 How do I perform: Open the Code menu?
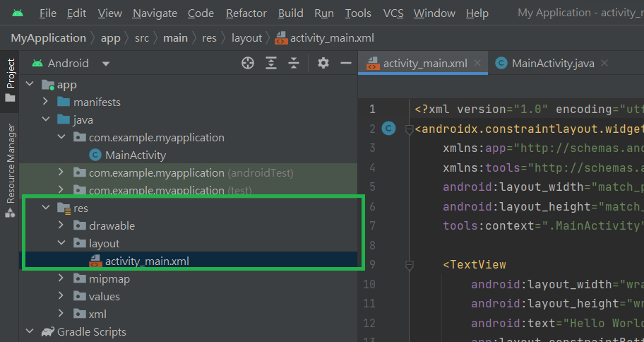click(201, 13)
